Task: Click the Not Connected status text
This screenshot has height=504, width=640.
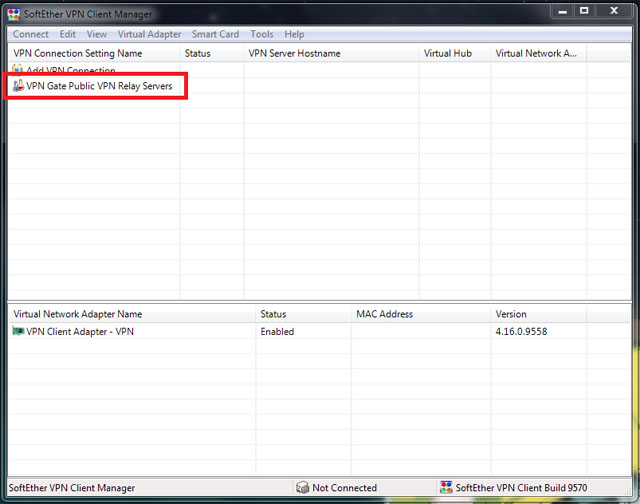Action: tap(344, 488)
